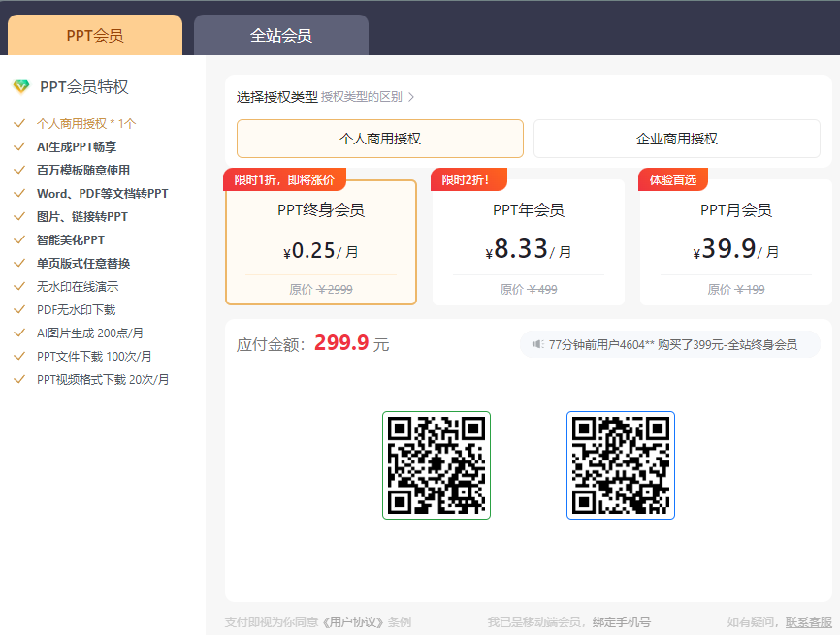Click checkmark beside PPT视频格式下载 20次/月
The height and width of the screenshot is (635, 840).
19,380
